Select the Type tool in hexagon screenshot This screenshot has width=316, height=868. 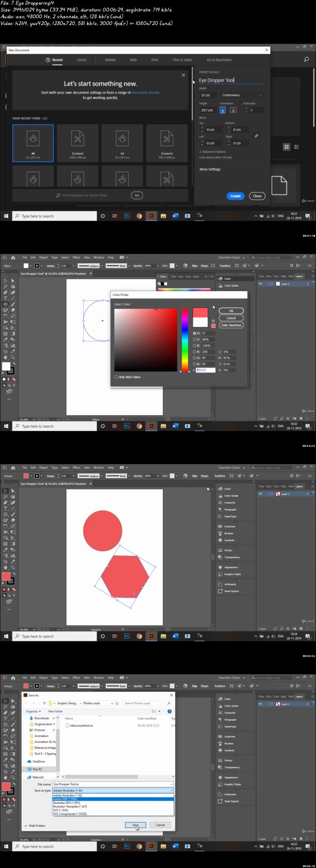click(5, 509)
